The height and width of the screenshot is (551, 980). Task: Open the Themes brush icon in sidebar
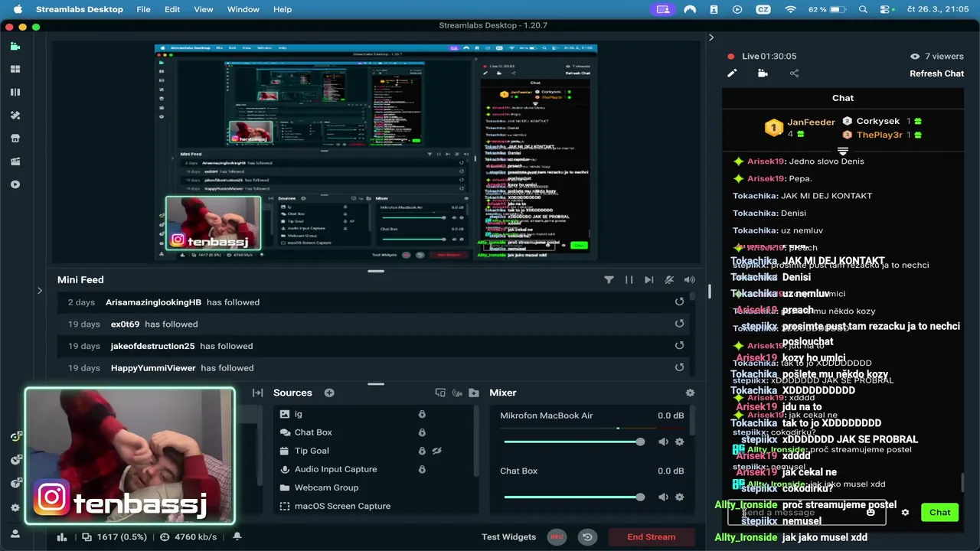coord(15,115)
